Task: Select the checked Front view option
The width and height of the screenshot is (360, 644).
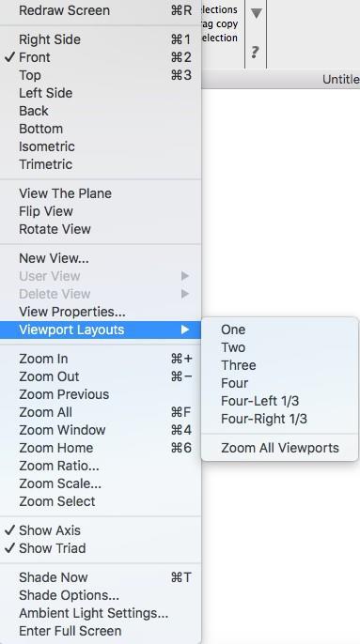Action: tap(101, 57)
